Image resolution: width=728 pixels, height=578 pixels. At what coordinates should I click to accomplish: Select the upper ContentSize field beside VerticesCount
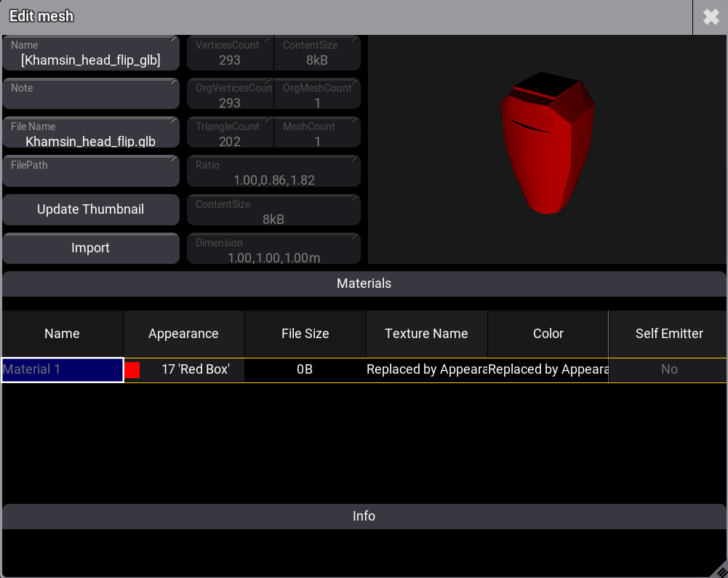[317, 53]
